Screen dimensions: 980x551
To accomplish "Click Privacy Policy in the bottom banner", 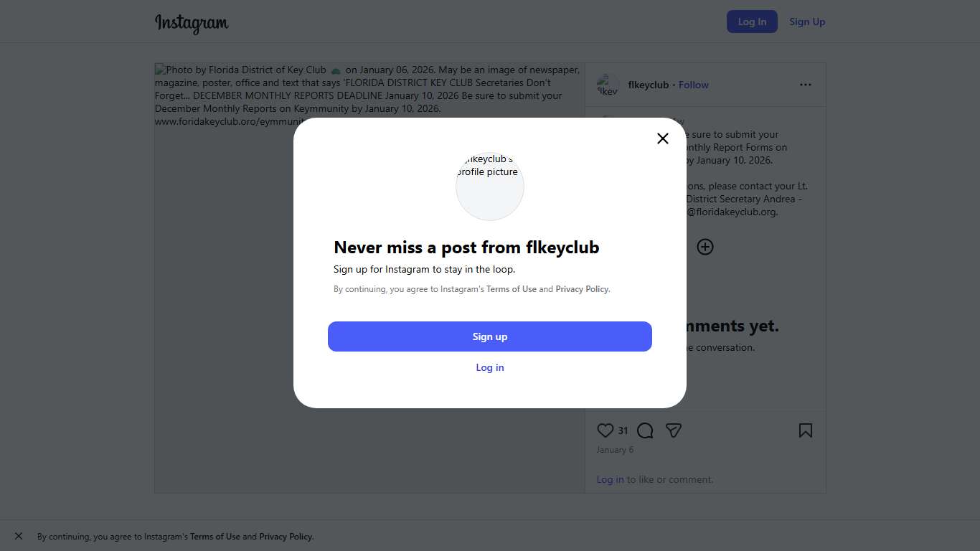I will (x=286, y=537).
